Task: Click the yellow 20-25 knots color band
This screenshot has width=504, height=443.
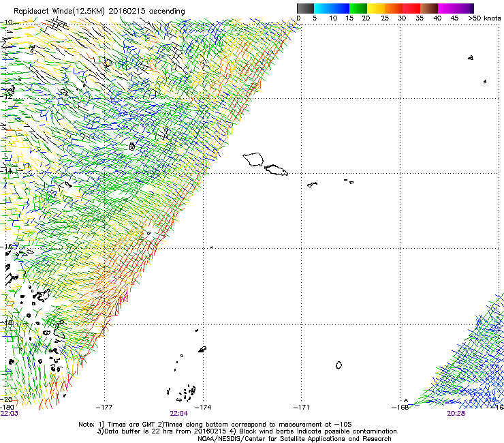Action: click(x=376, y=8)
